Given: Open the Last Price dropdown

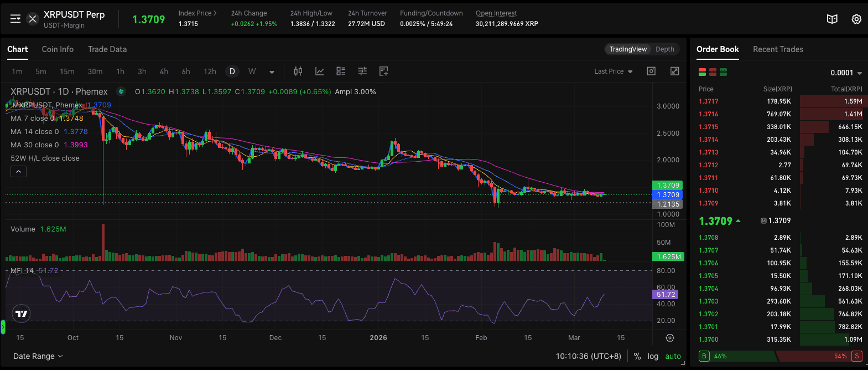Looking at the screenshot, I should click(x=613, y=71).
